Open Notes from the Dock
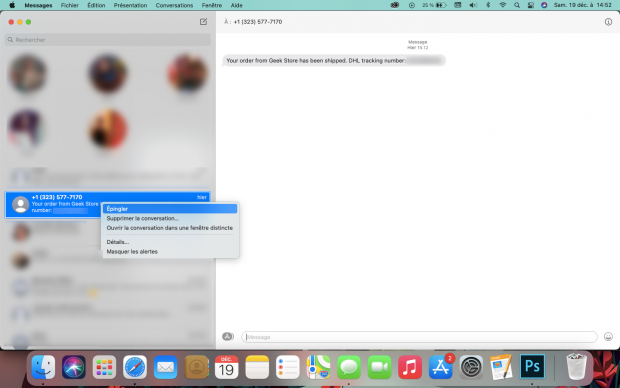620x388 pixels. 257,367
